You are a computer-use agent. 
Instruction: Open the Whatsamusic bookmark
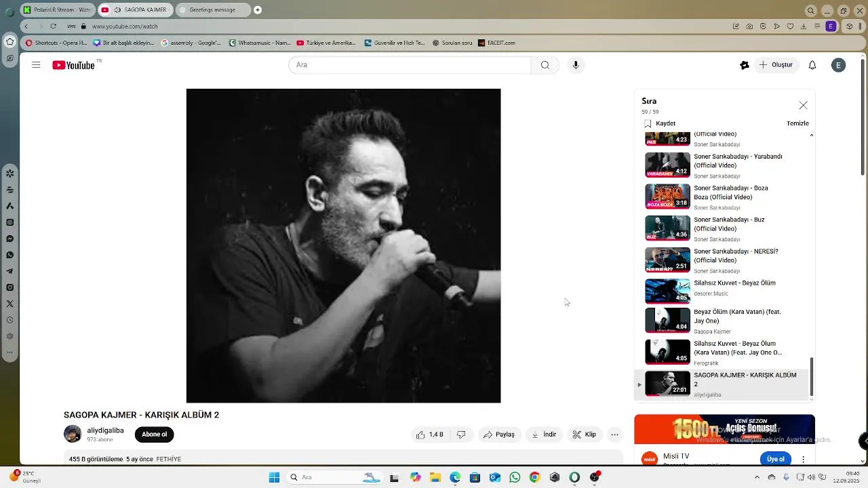260,43
